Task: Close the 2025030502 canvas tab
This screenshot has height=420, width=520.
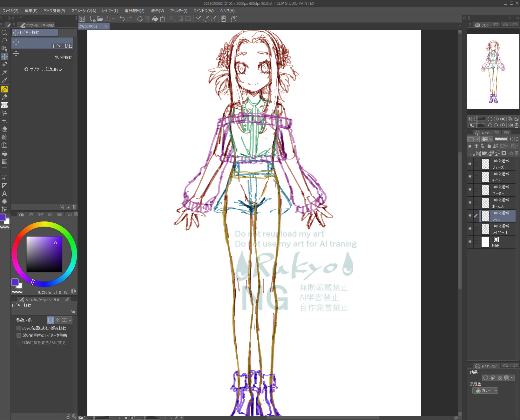Action: [106, 26]
